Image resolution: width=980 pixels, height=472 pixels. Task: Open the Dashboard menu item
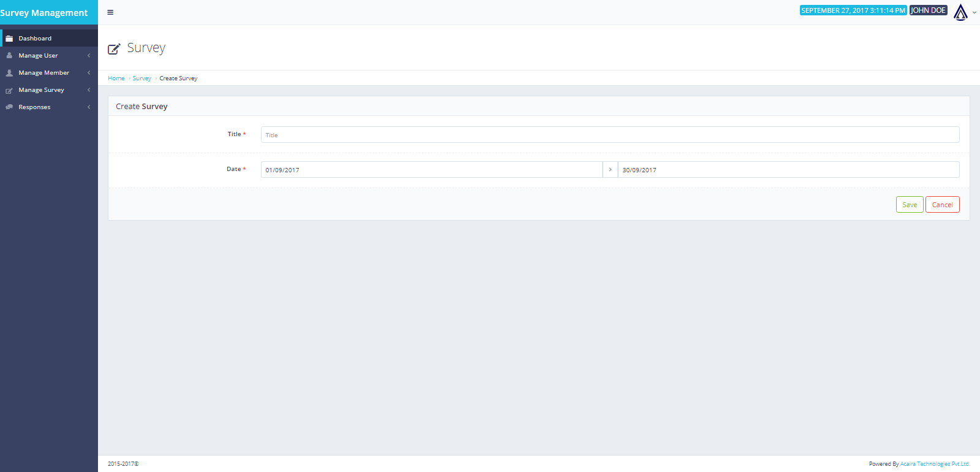pos(35,39)
